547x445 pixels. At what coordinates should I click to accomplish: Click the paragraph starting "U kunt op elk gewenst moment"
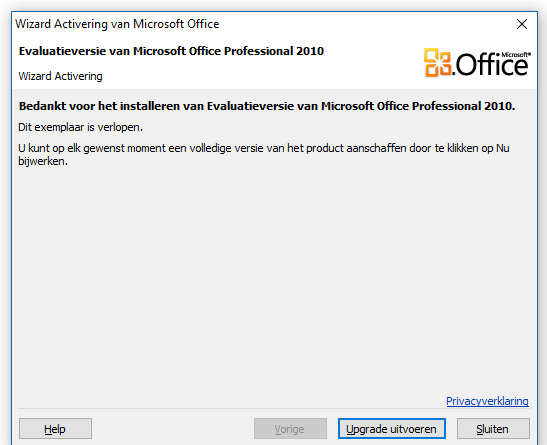coord(264,154)
